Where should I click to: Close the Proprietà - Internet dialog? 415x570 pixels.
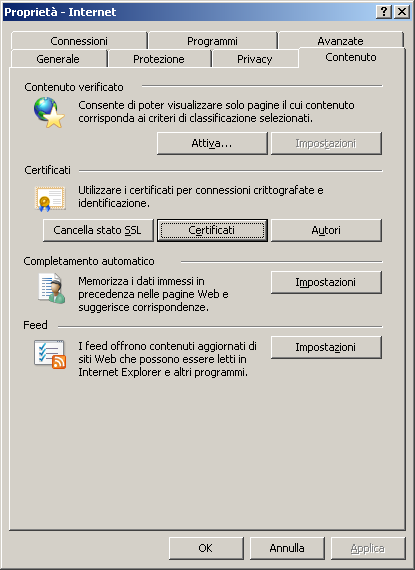click(x=402, y=12)
